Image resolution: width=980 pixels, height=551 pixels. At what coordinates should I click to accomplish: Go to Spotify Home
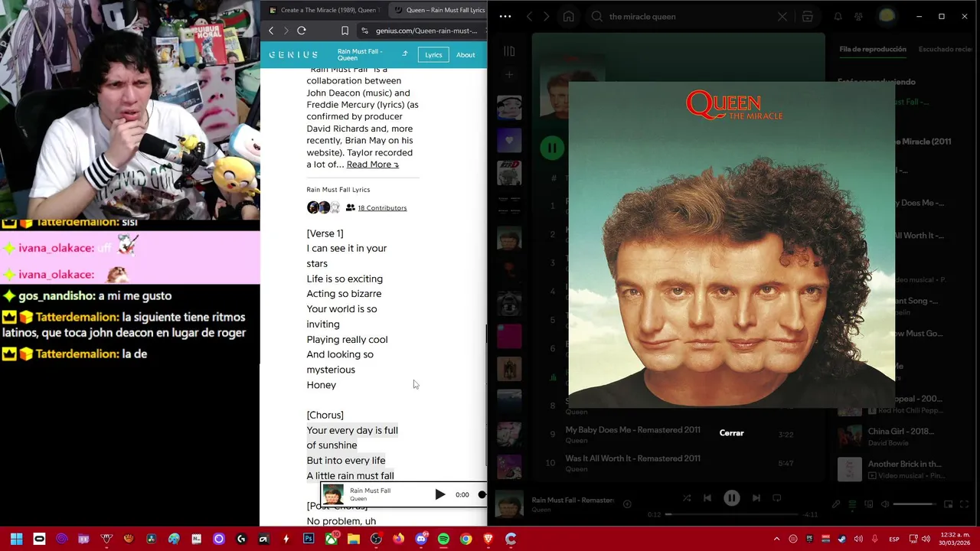[x=568, y=16]
